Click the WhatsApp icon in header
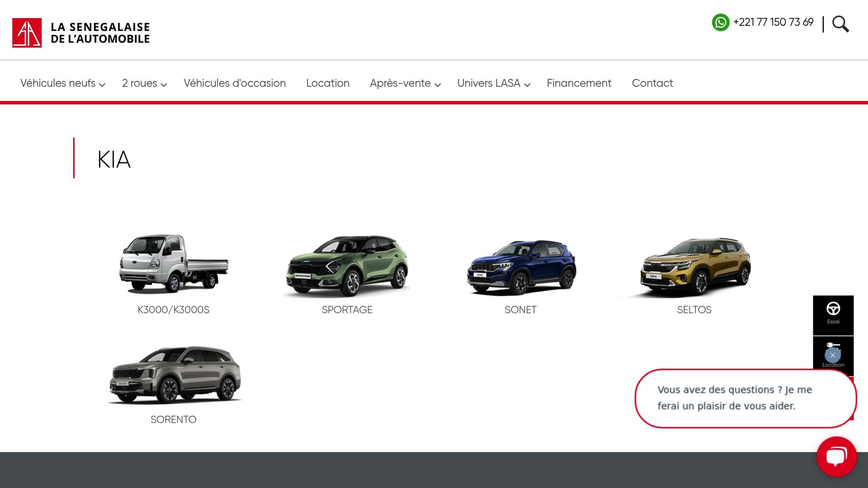Viewport: 868px width, 488px height. tap(721, 22)
